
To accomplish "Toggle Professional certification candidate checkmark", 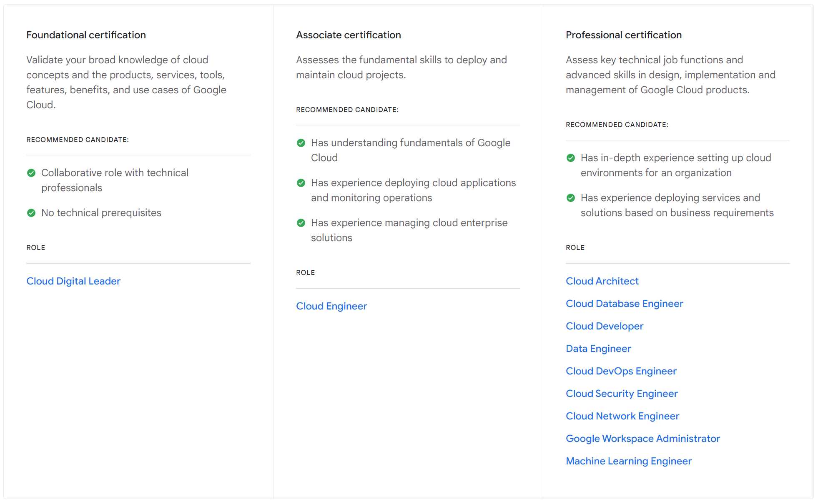I will point(572,157).
